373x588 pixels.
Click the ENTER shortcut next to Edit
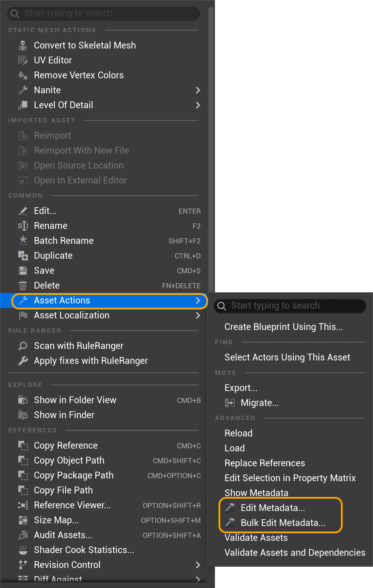click(x=190, y=211)
